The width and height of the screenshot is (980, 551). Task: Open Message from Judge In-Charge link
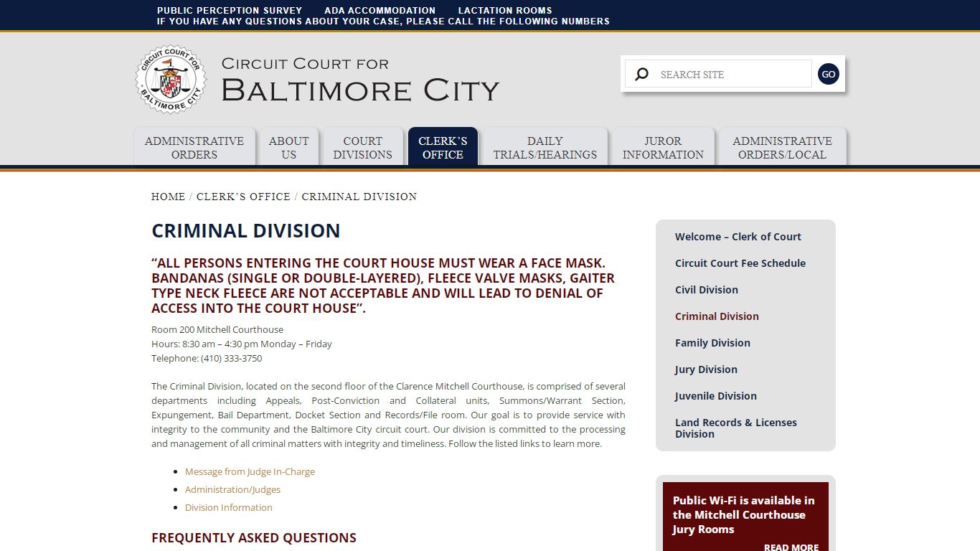250,471
